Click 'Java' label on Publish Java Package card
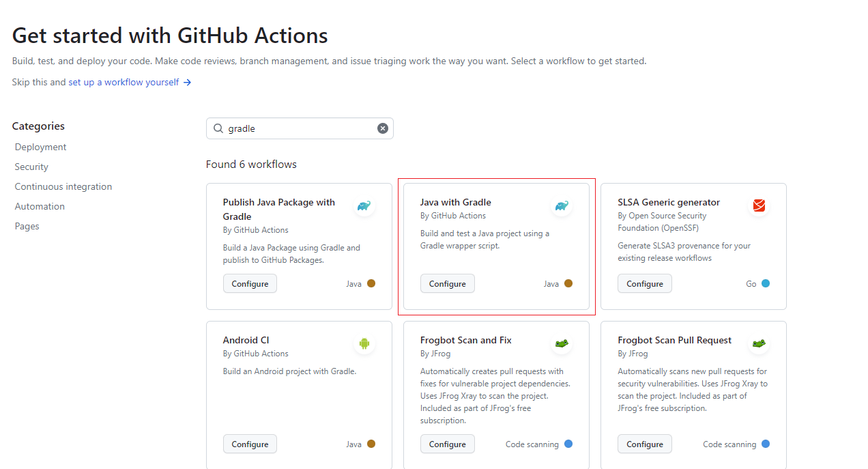The width and height of the screenshot is (868, 469). (353, 283)
